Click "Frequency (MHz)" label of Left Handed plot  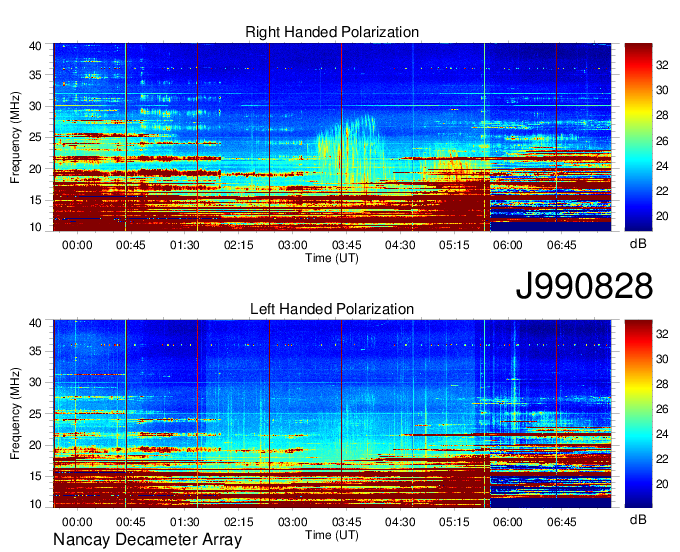point(15,414)
